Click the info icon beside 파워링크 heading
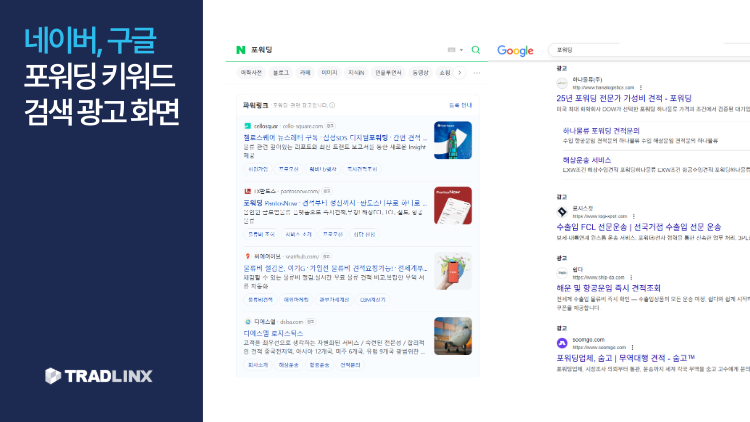This screenshot has width=750, height=422. click(x=332, y=105)
